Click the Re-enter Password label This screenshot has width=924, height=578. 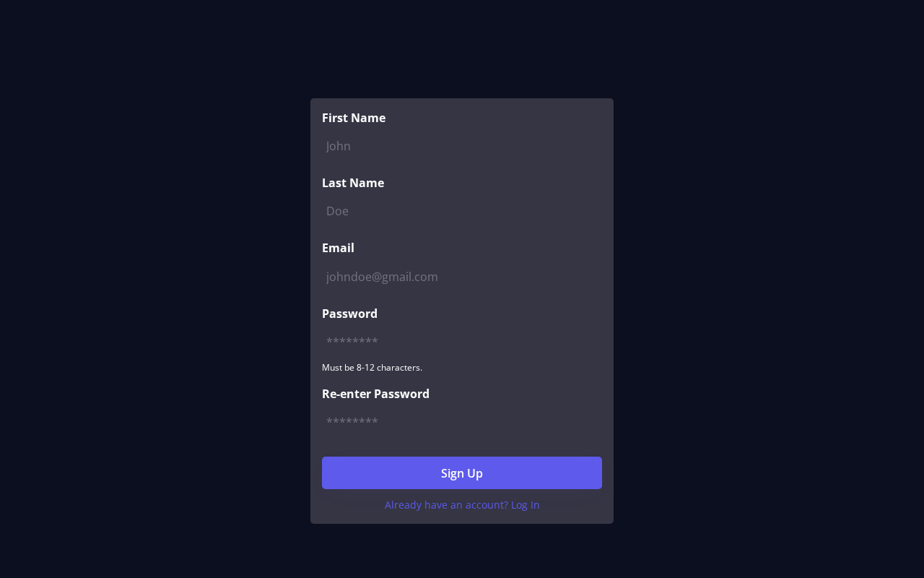click(375, 394)
